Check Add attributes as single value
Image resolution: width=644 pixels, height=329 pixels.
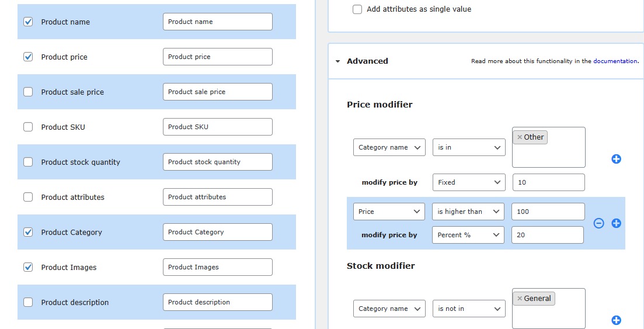tap(357, 9)
